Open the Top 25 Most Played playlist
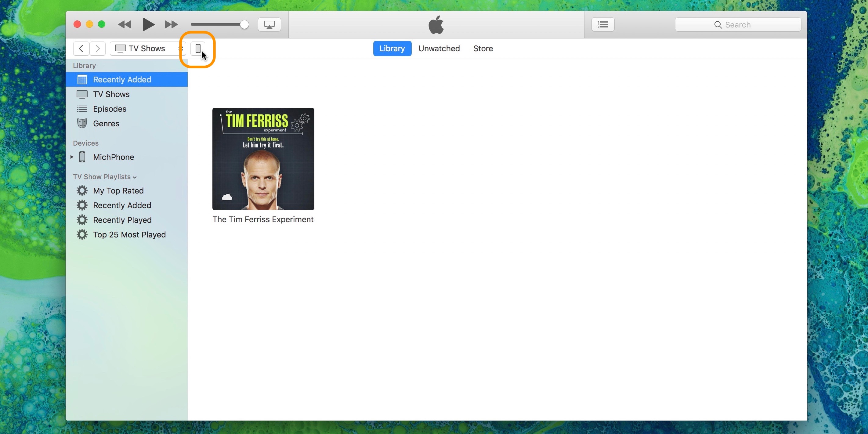Screen dimensions: 868x434 [129, 234]
